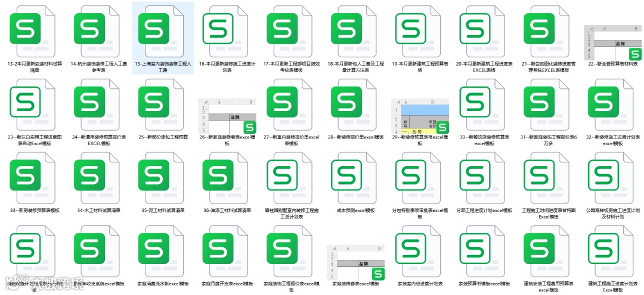Select the 32--新装修施工进度计划表 file icon
The image size is (644, 295).
click(x=611, y=104)
